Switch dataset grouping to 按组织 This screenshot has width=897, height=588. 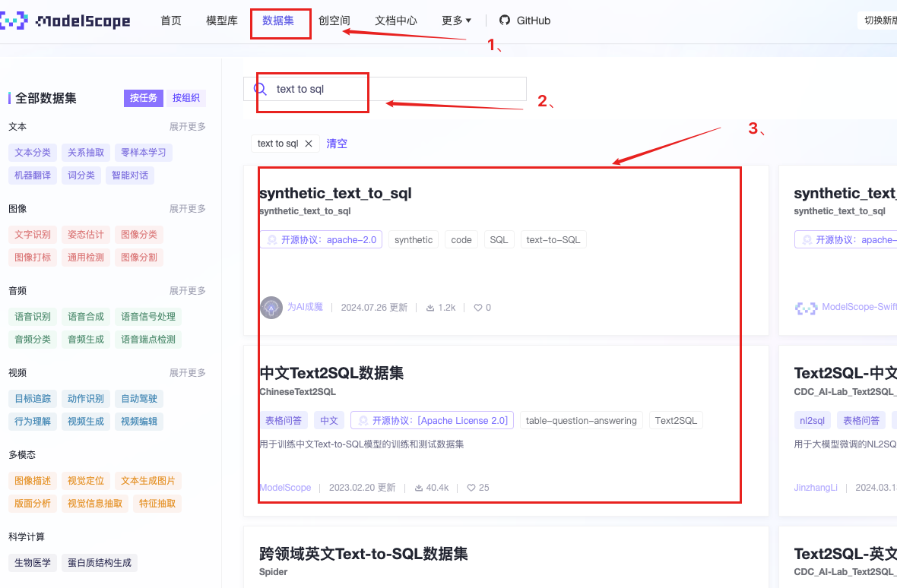tap(185, 98)
